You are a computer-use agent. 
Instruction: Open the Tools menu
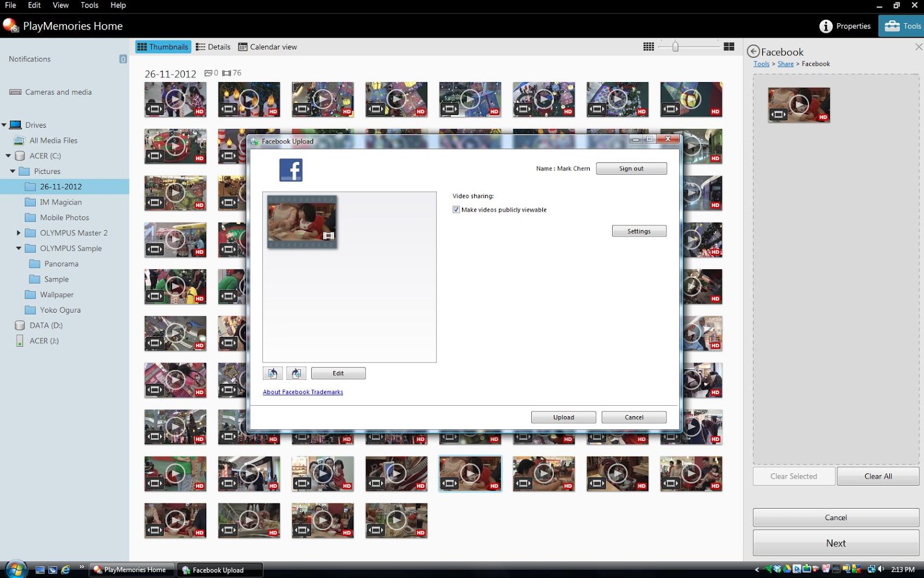pos(90,5)
